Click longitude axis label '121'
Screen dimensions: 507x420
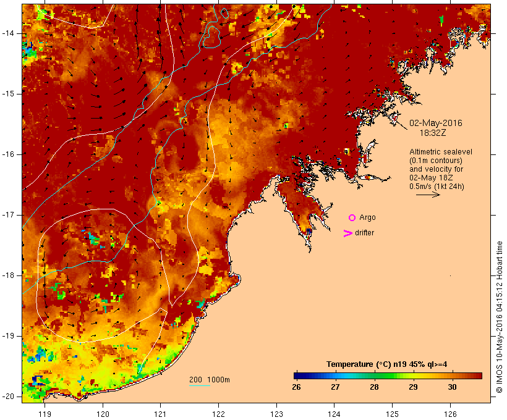160,414
